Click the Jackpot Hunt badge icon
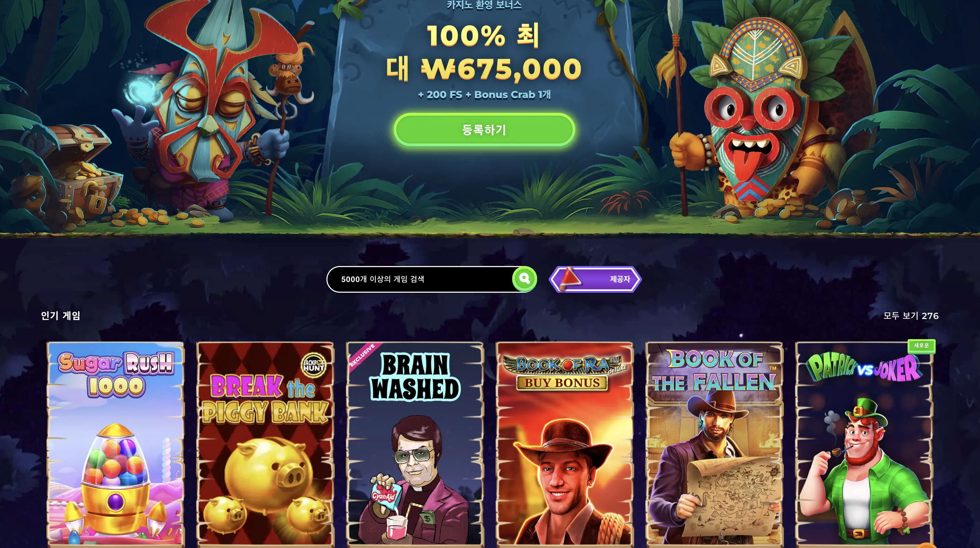 click(x=314, y=365)
